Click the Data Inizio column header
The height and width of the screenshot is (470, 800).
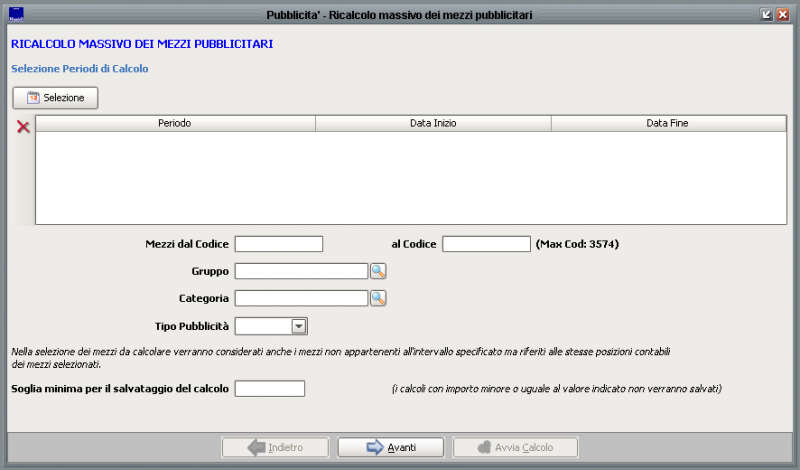[x=433, y=123]
